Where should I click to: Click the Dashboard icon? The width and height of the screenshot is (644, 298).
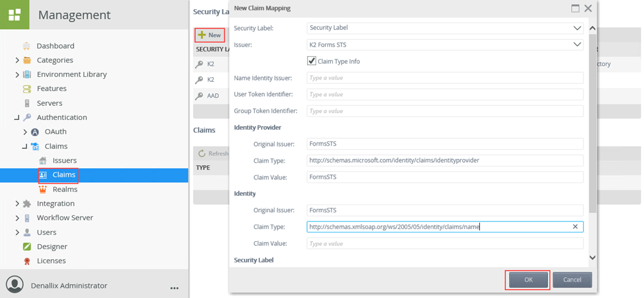[27, 46]
